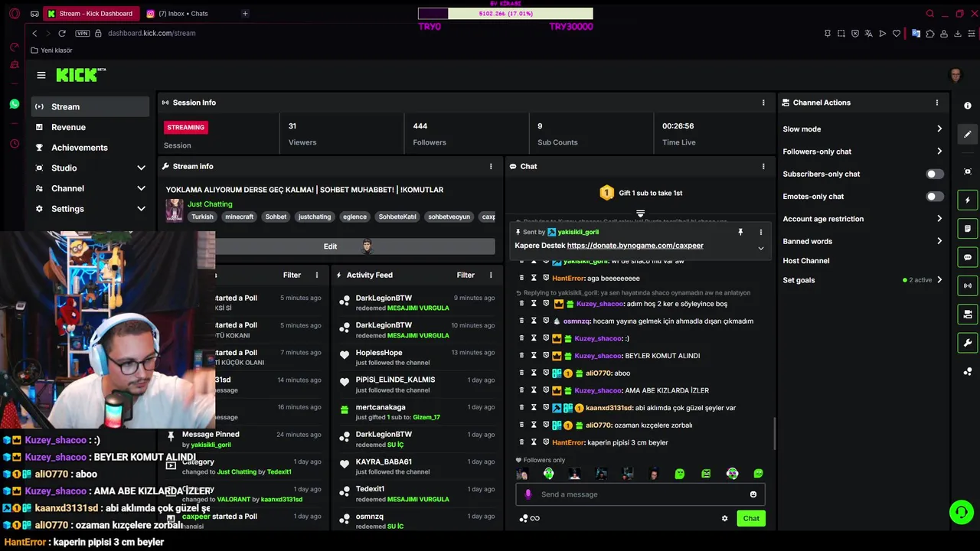980x551 pixels.
Task: Open a new browser tab
Action: click(x=245, y=13)
